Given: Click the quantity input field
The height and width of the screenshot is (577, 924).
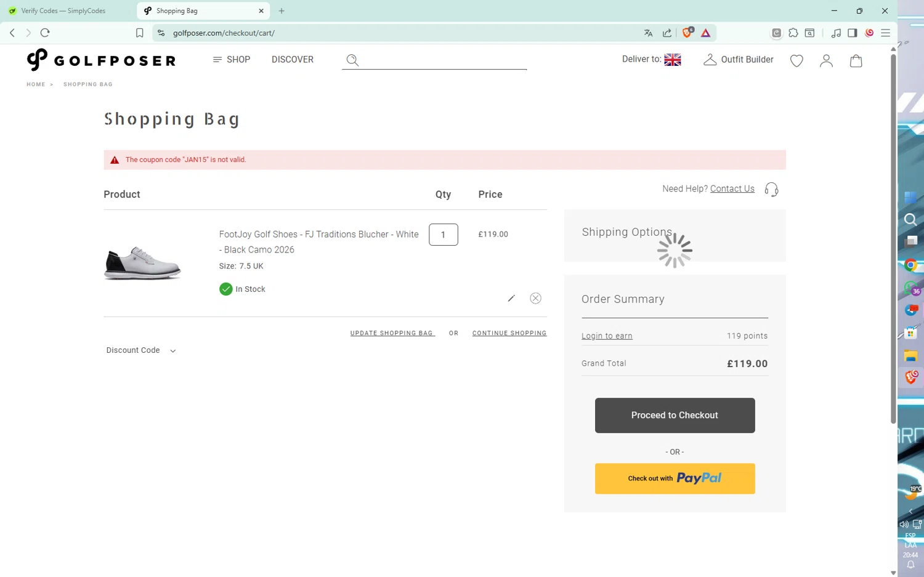Looking at the screenshot, I should [x=443, y=235].
